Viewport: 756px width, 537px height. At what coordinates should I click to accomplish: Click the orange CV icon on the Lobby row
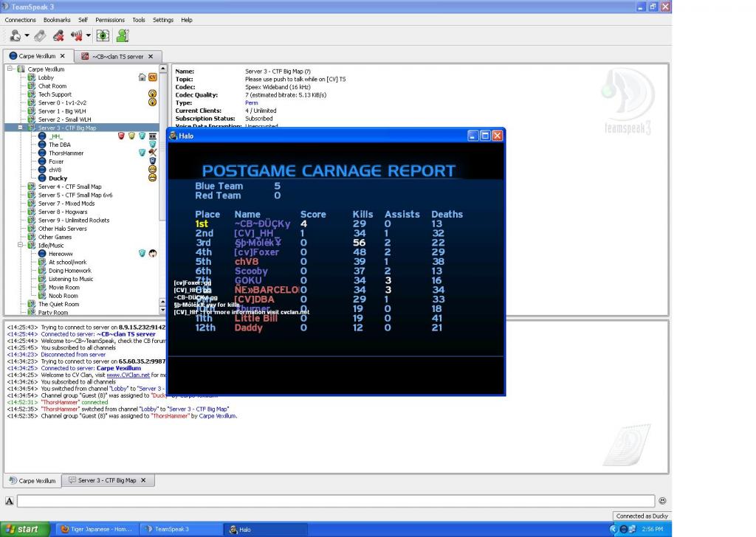pyautogui.click(x=152, y=77)
